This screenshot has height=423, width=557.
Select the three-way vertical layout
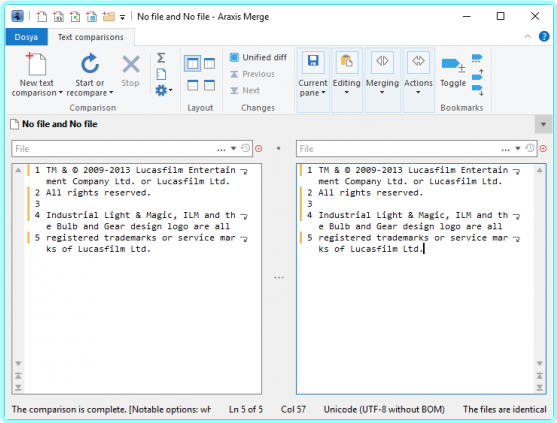(210, 64)
